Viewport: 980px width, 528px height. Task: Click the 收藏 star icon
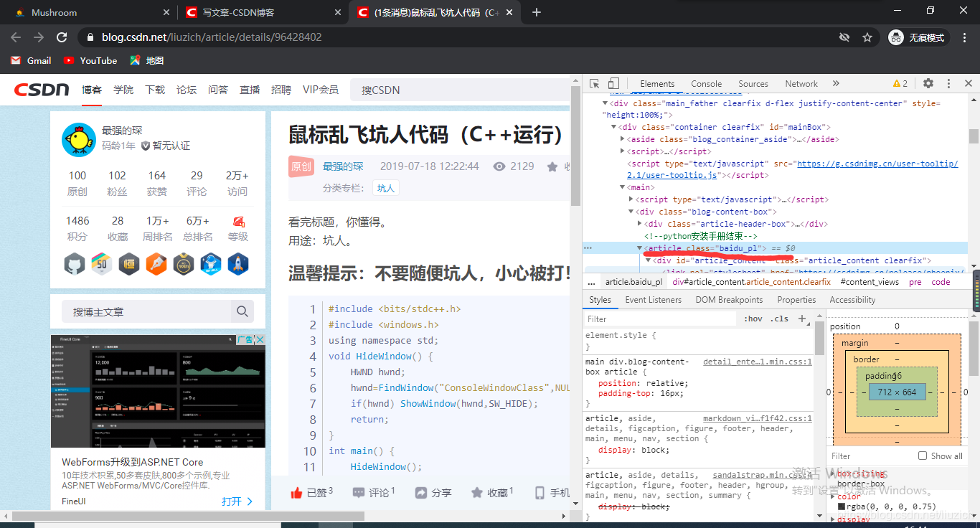(x=477, y=493)
